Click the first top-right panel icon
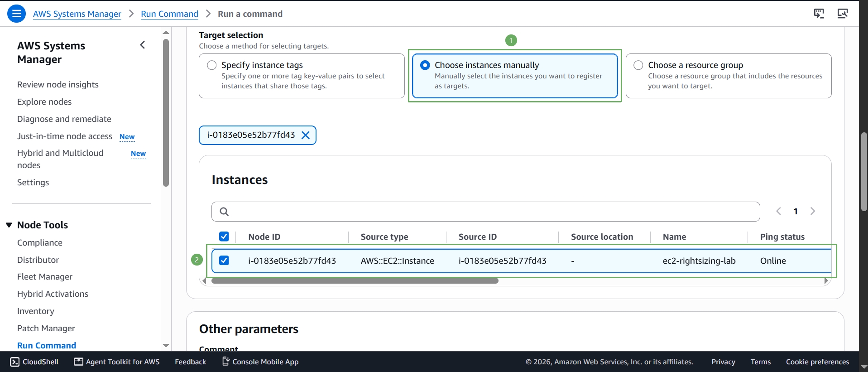Screen dimensions: 868x372 819,14
